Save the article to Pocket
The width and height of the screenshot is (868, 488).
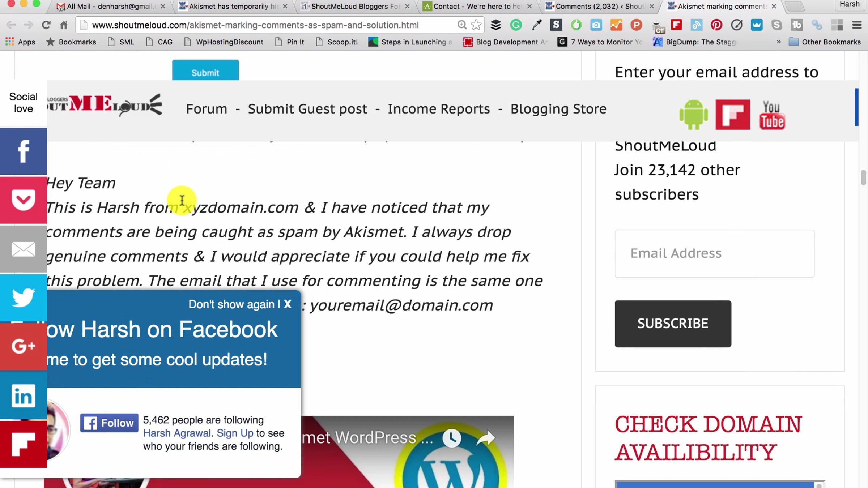point(24,200)
